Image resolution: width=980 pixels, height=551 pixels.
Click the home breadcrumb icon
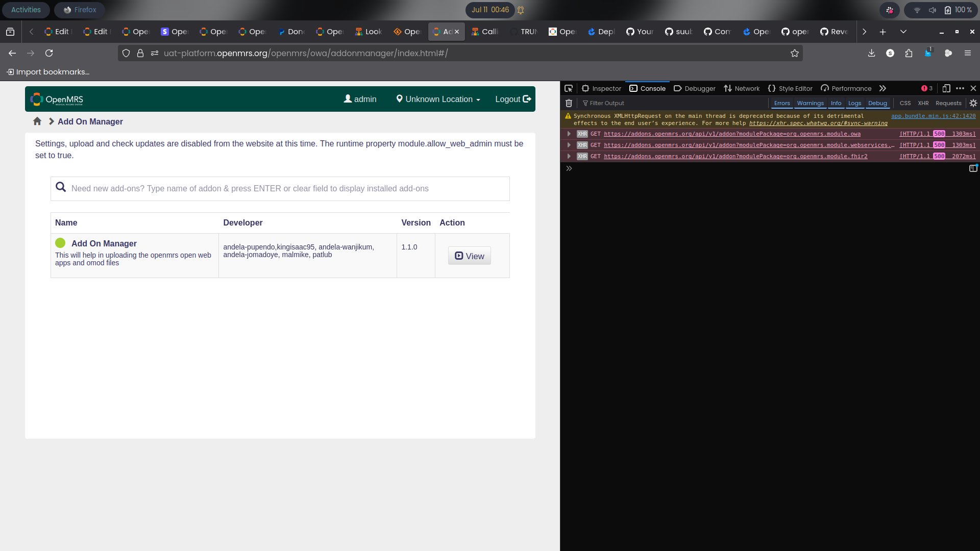[37, 121]
